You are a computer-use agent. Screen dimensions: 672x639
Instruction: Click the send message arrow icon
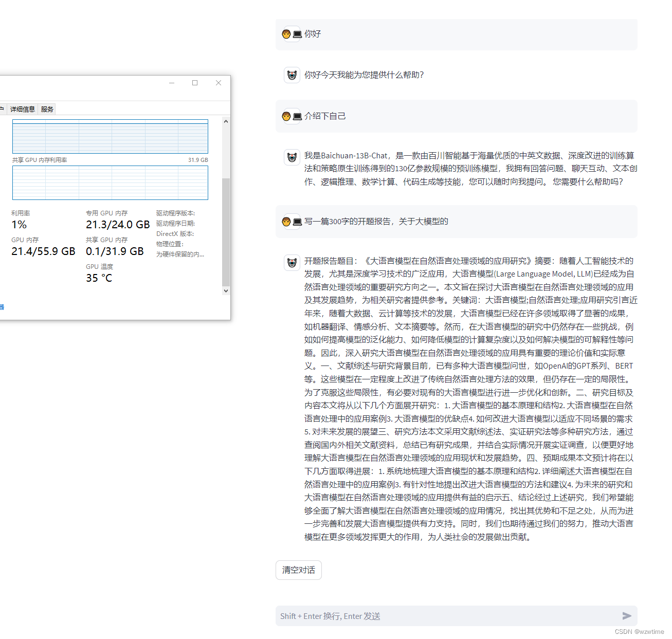click(x=627, y=616)
